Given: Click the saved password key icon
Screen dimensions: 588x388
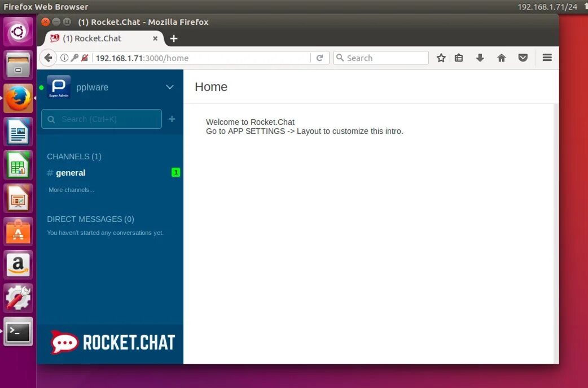Looking at the screenshot, I should (74, 58).
